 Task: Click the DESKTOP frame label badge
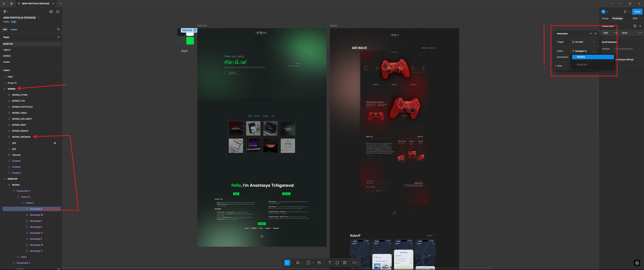[x=189, y=30]
